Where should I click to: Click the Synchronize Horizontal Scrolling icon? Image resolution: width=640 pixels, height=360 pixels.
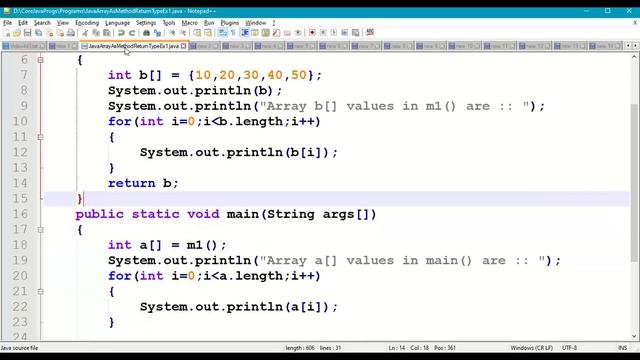tap(208, 33)
